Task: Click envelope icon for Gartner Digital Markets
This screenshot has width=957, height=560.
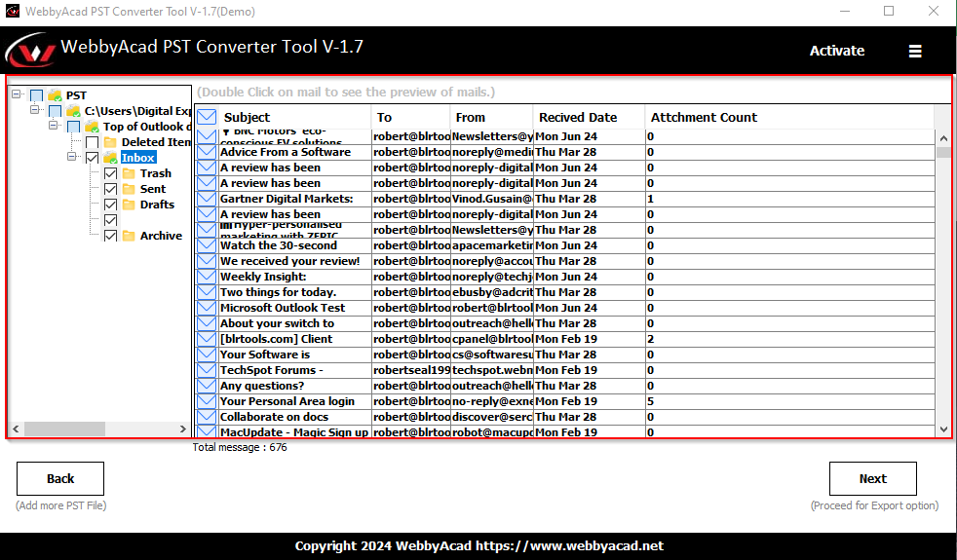Action: click(x=207, y=199)
